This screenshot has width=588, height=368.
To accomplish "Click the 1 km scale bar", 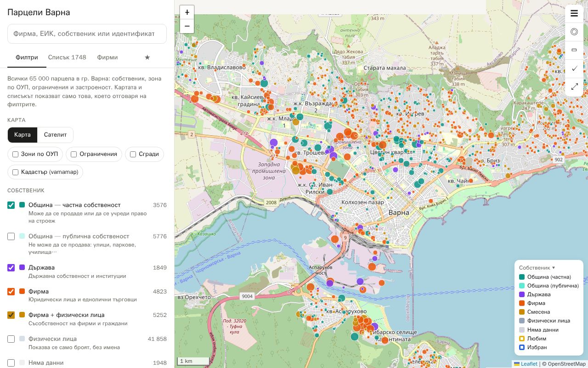I will pyautogui.click(x=193, y=361).
